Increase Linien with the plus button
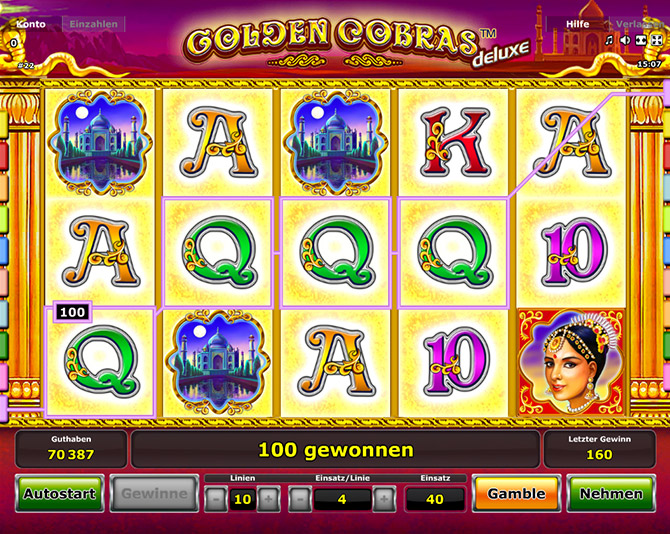This screenshot has width=670, height=534. point(269,499)
